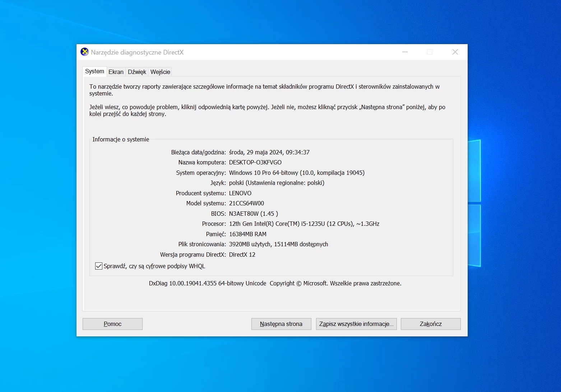Click the memory value 16384MB RAM
The image size is (561, 392).
pyautogui.click(x=248, y=234)
